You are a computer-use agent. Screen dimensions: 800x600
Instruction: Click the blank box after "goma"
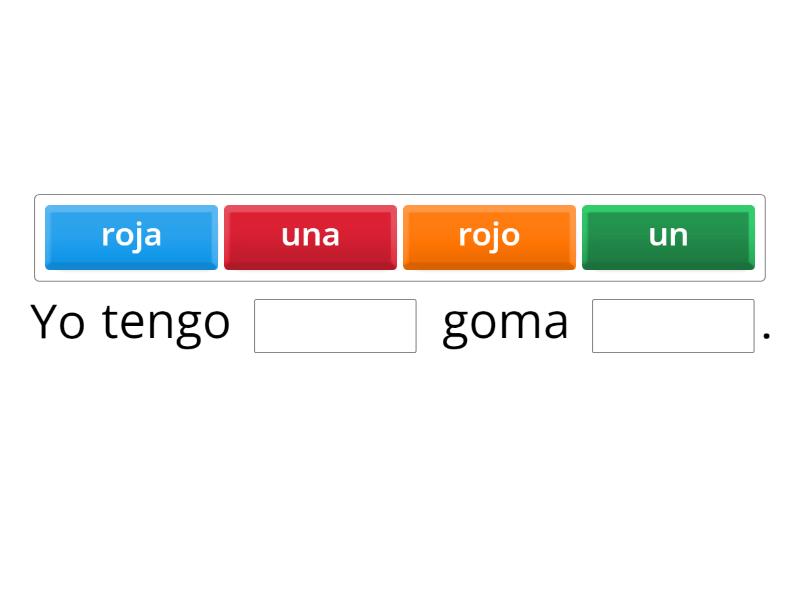[x=673, y=326]
